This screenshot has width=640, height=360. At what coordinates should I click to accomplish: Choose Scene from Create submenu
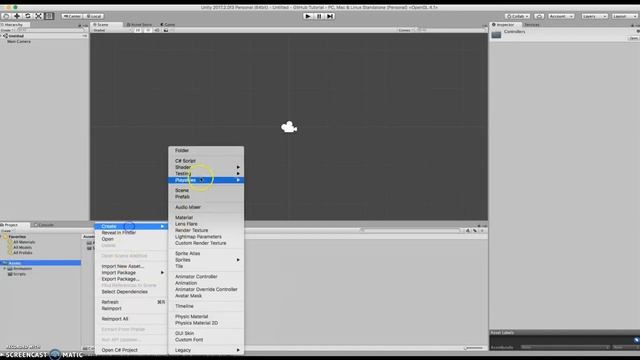206,190
